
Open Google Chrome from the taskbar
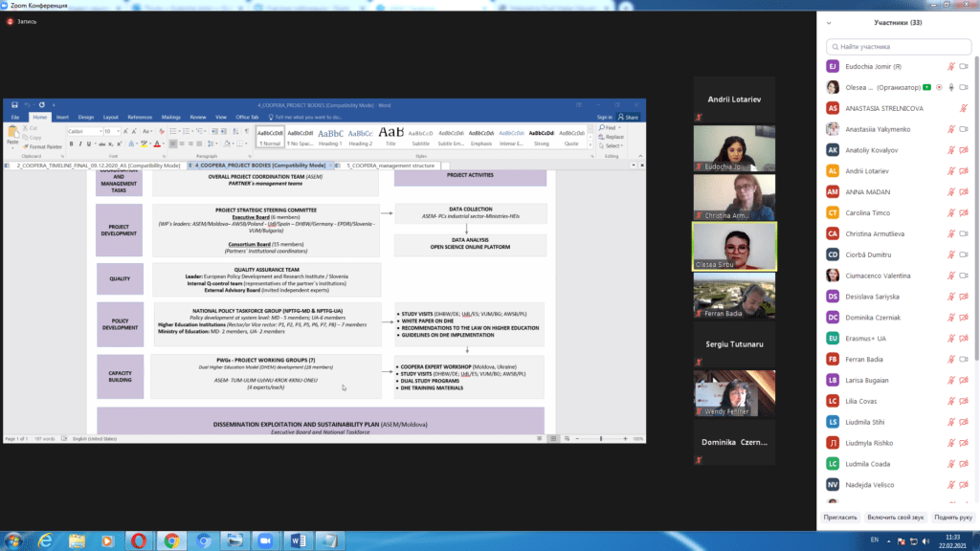(171, 540)
